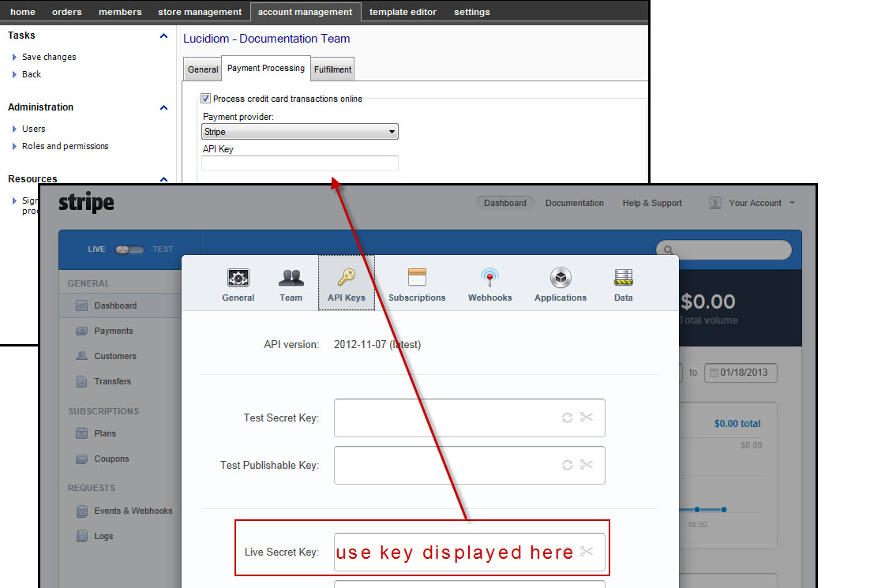Click the Coupons sidebar icon

point(82,459)
